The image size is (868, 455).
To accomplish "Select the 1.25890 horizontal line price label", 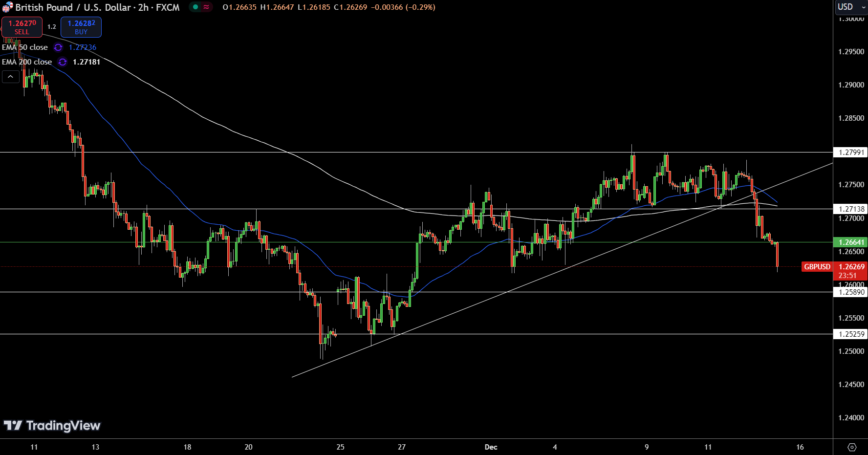I will pos(851,292).
